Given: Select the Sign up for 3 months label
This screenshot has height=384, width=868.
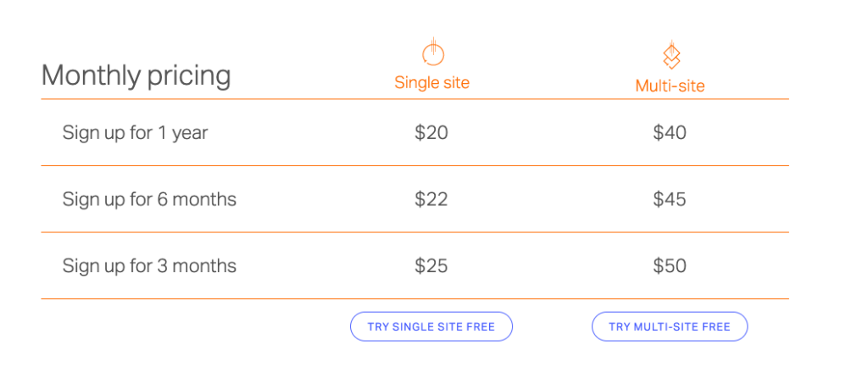Looking at the screenshot, I should [149, 266].
